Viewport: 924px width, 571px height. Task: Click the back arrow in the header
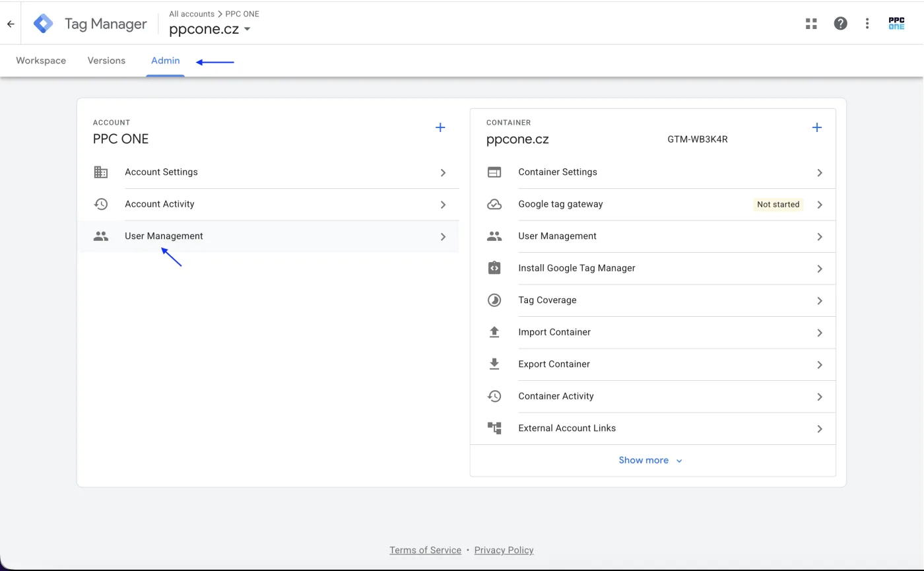point(11,24)
